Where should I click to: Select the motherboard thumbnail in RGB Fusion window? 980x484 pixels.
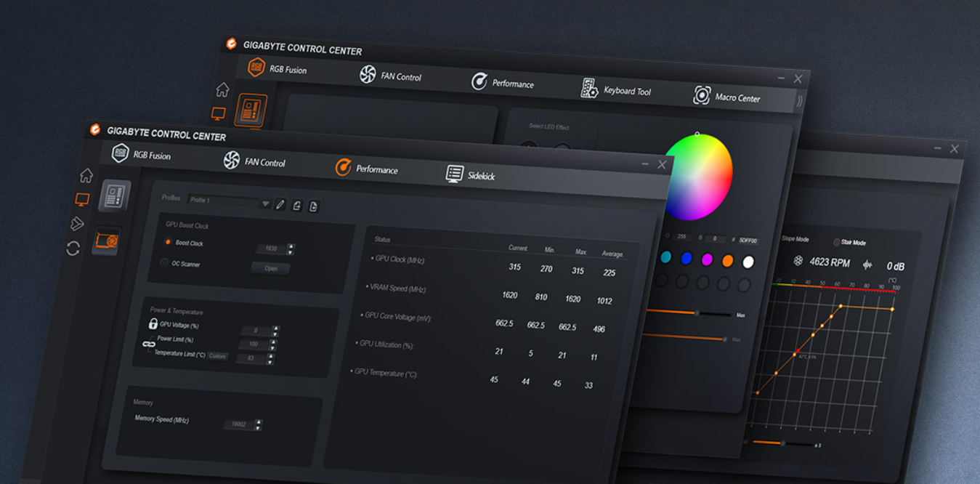click(x=251, y=110)
